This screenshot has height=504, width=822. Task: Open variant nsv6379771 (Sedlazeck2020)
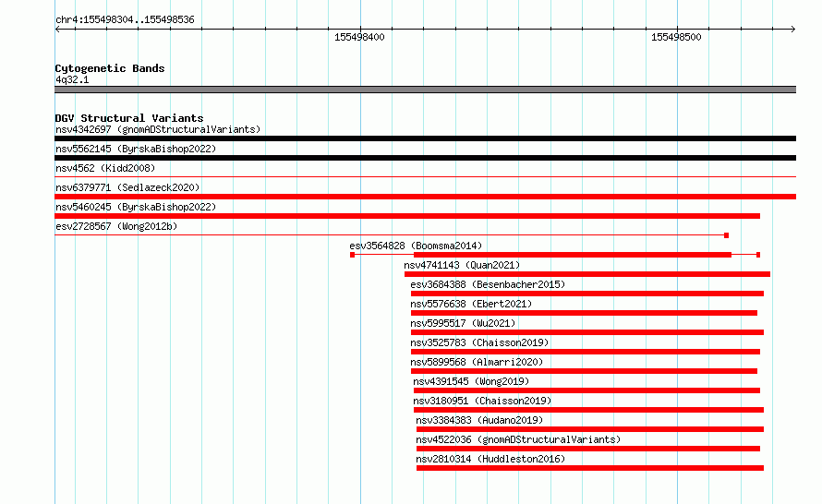127,187
